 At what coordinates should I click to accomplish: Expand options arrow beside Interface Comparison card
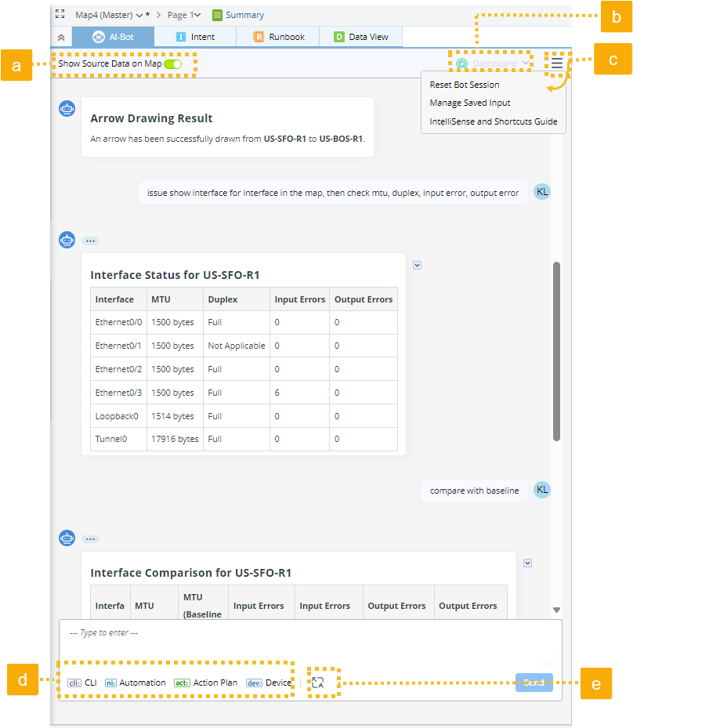point(527,563)
